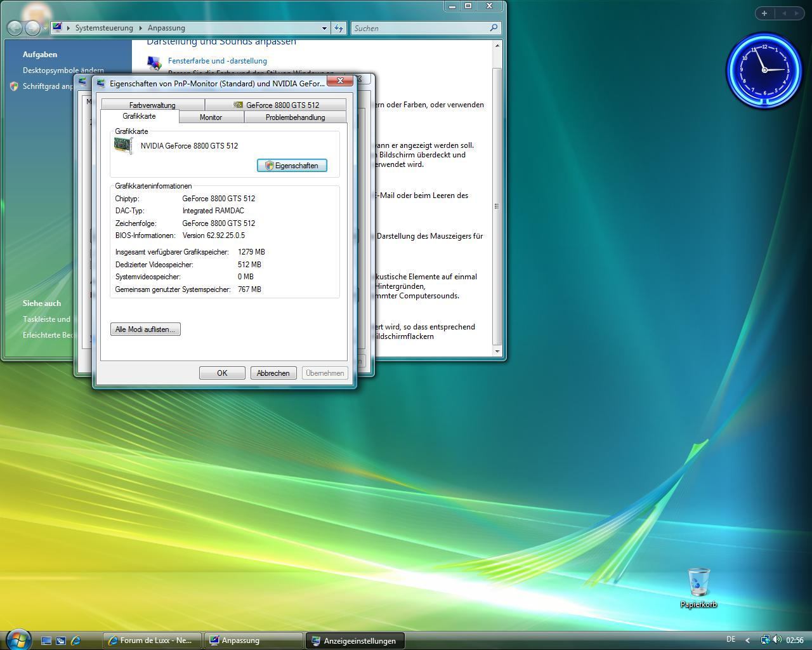Click the control panel icon in address bar
Image resolution: width=812 pixels, height=650 pixels.
(x=57, y=27)
